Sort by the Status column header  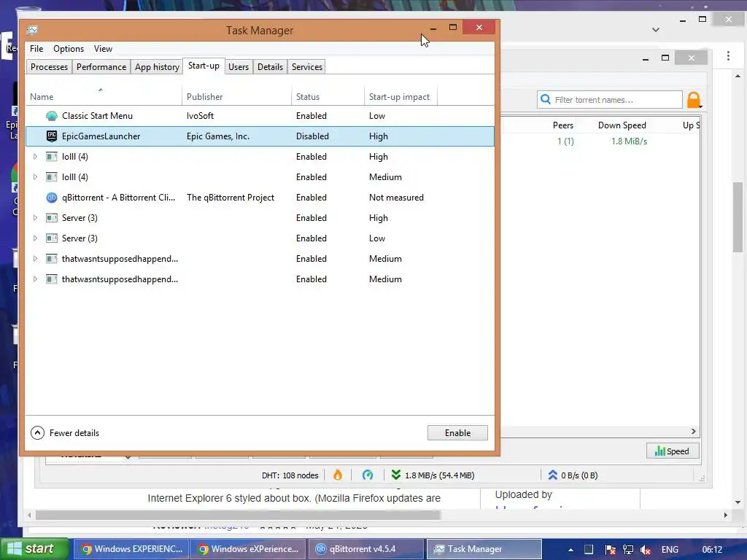pyautogui.click(x=328, y=96)
